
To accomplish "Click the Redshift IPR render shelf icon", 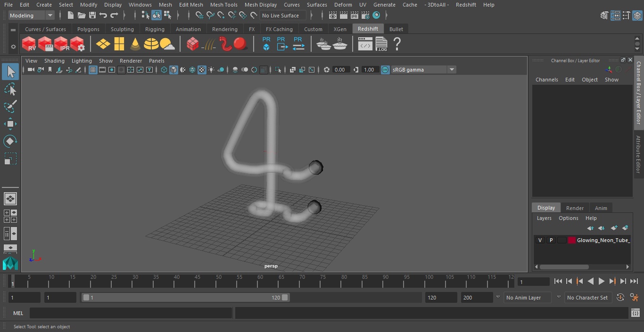I will pyautogui.click(x=61, y=44).
